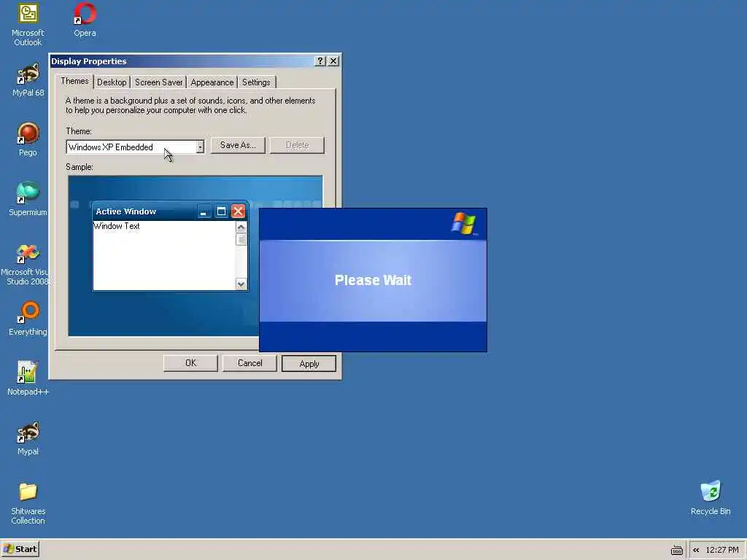The width and height of the screenshot is (747, 560).
Task: Click OK in Display Properties
Action: pos(190,363)
